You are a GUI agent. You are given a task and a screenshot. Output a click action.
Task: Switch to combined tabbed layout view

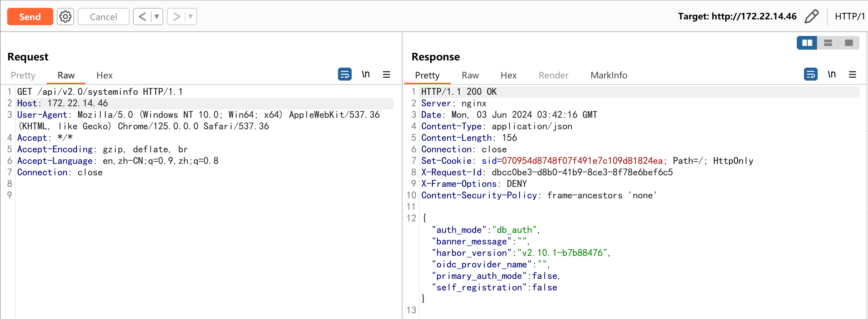(x=849, y=43)
